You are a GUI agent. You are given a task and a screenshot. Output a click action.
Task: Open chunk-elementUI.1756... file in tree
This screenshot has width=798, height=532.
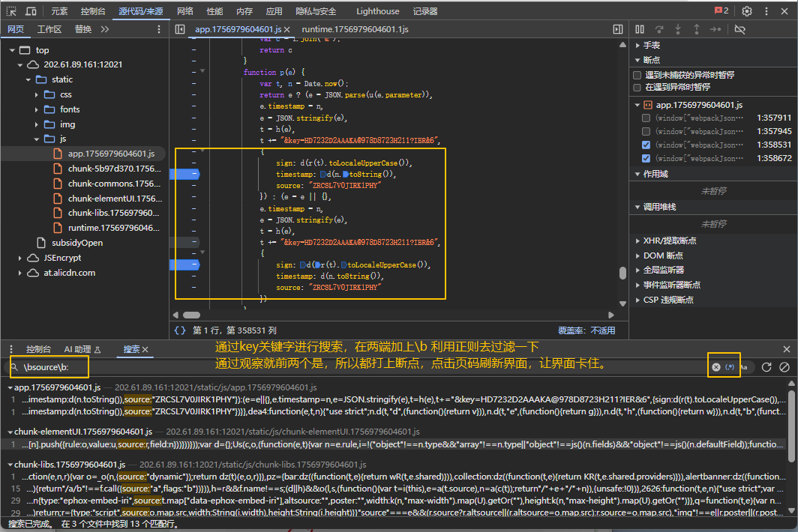pos(115,199)
